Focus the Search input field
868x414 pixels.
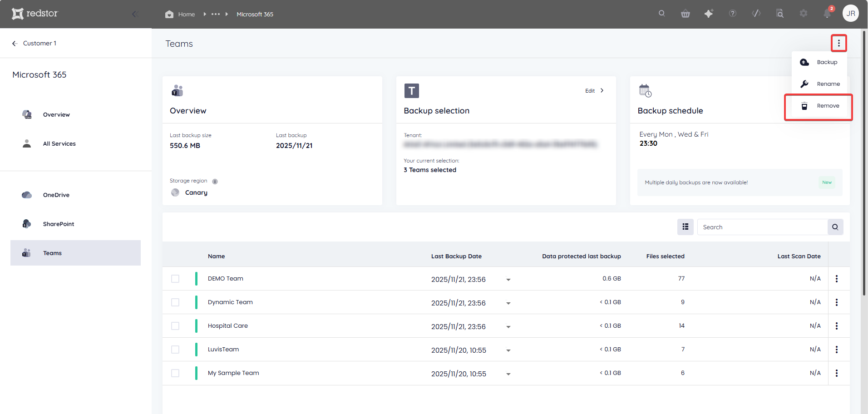[763, 227]
